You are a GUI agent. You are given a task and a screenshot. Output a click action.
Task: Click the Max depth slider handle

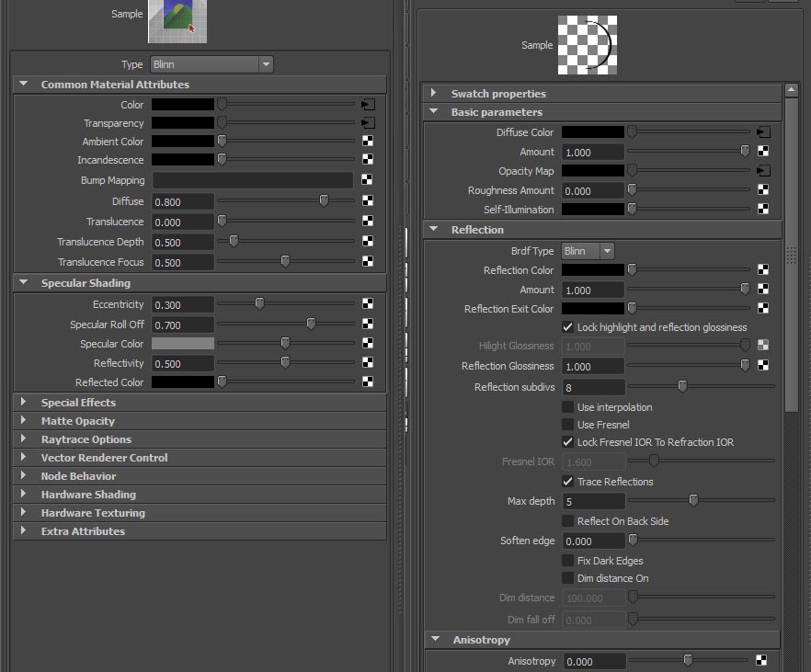pyautogui.click(x=693, y=500)
